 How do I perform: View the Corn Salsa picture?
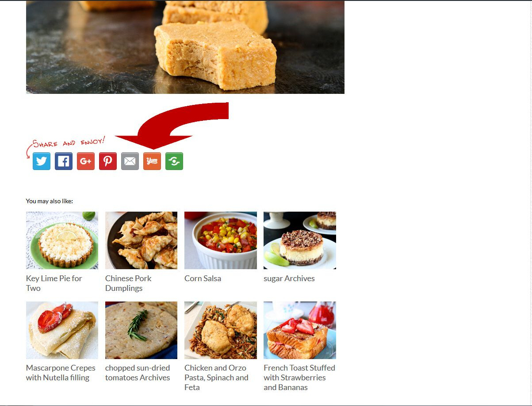[x=221, y=240]
